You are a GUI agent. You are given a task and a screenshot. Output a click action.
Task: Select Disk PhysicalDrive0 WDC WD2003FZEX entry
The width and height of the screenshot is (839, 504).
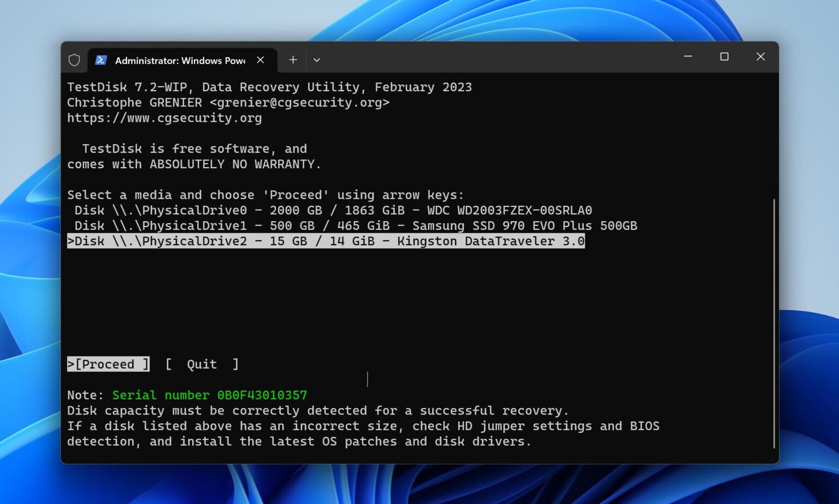(328, 210)
